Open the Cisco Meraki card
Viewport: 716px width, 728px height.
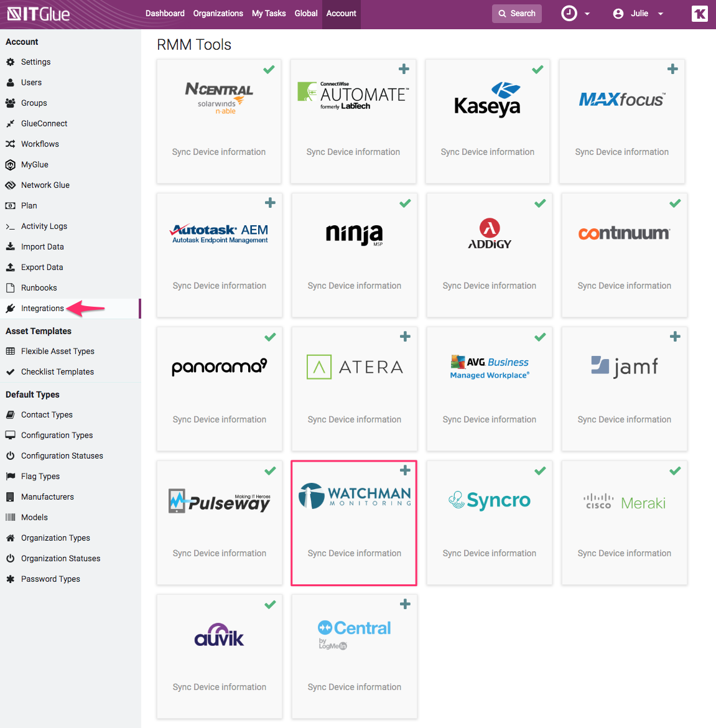(624, 523)
